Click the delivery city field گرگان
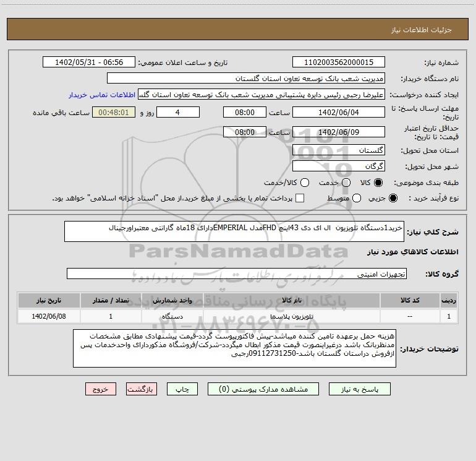476x461 pixels. (339, 166)
